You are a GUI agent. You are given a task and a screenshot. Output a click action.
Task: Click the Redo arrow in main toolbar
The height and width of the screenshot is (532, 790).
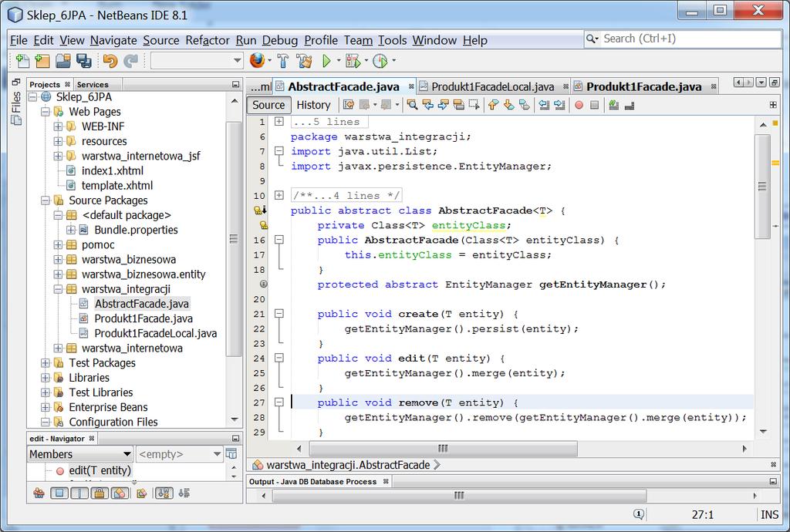pyautogui.click(x=130, y=61)
